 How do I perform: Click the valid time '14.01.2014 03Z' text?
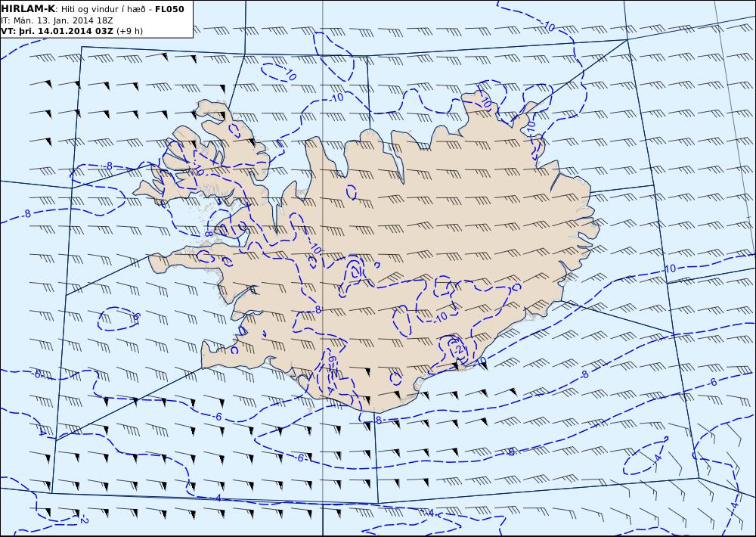76,31
